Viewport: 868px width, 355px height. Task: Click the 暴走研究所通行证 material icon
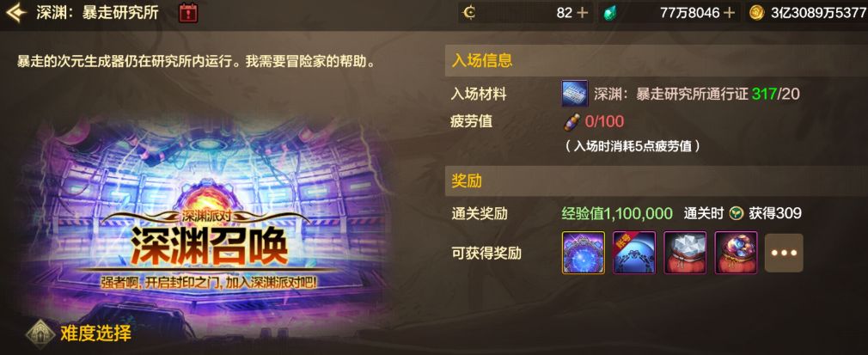tap(575, 94)
